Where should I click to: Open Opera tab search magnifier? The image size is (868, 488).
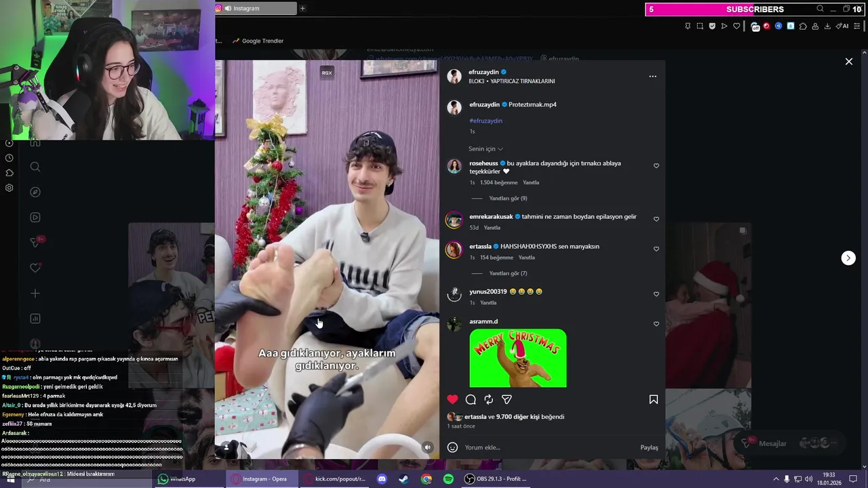coord(820,9)
